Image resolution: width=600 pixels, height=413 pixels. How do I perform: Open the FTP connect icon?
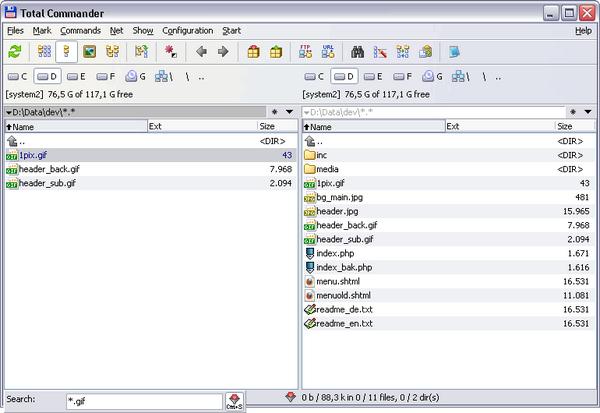305,52
